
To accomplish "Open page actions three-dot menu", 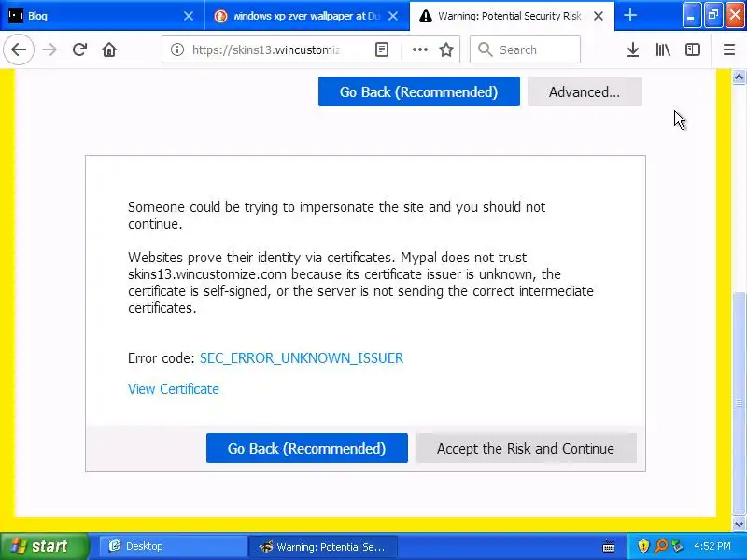I will coord(419,49).
